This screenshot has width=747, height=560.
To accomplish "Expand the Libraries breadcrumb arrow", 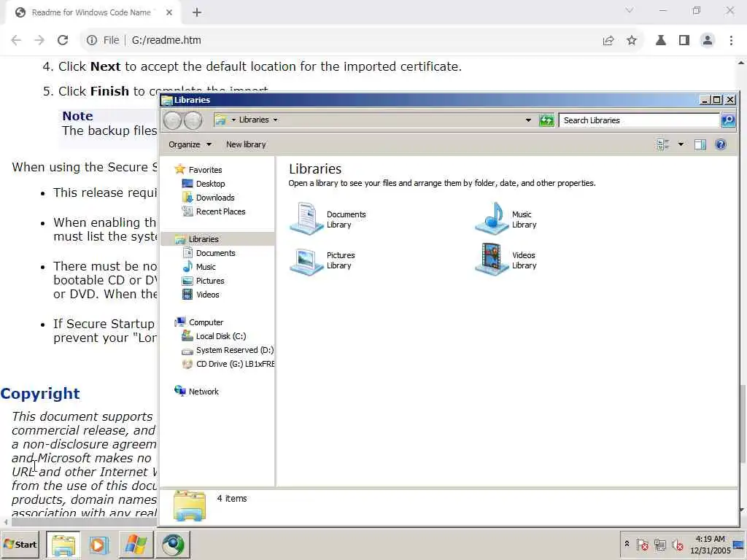I will 275,120.
